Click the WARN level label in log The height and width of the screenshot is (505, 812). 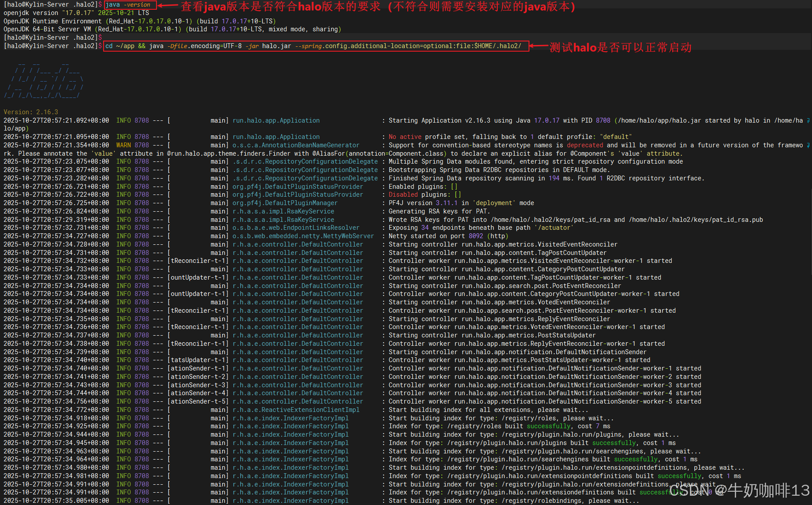pos(123,145)
